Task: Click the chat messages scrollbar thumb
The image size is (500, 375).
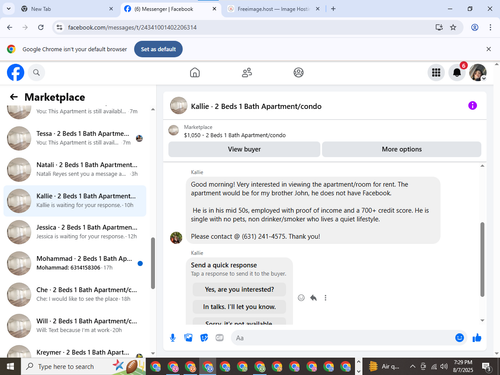Action: pyautogui.click(x=482, y=259)
